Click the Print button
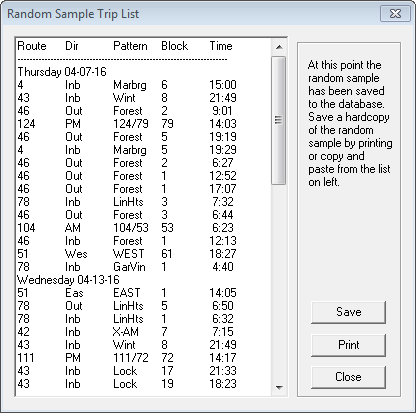Viewport: 416px width, 413px height. 348,345
